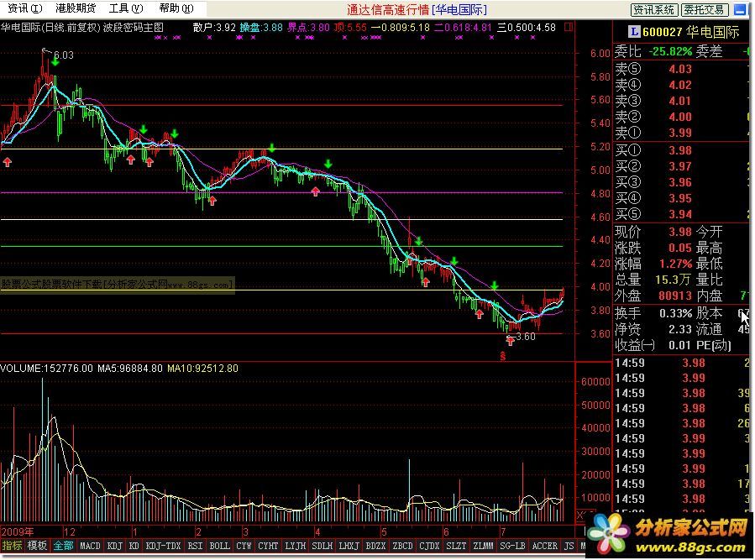Click the 委托交易 button
The height and width of the screenshot is (560, 755).
coord(704,9)
